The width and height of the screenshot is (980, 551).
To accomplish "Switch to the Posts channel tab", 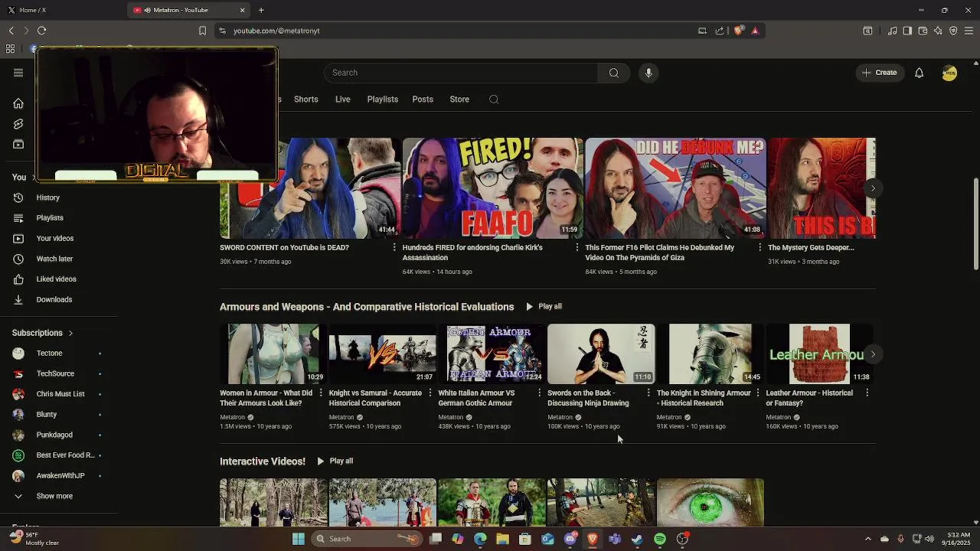I will tap(423, 99).
